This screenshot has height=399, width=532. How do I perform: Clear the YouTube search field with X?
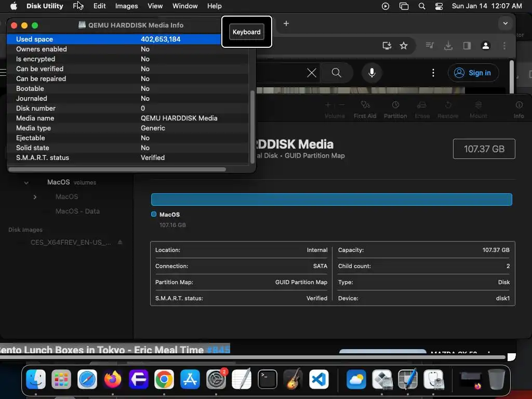pyautogui.click(x=312, y=73)
